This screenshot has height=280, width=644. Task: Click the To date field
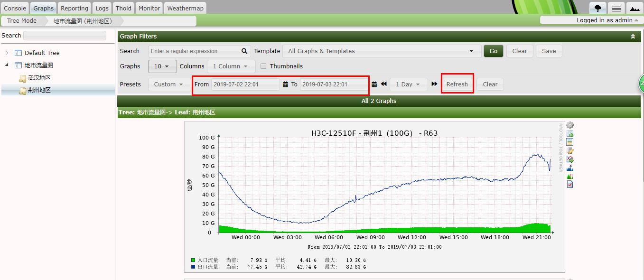[x=334, y=84]
